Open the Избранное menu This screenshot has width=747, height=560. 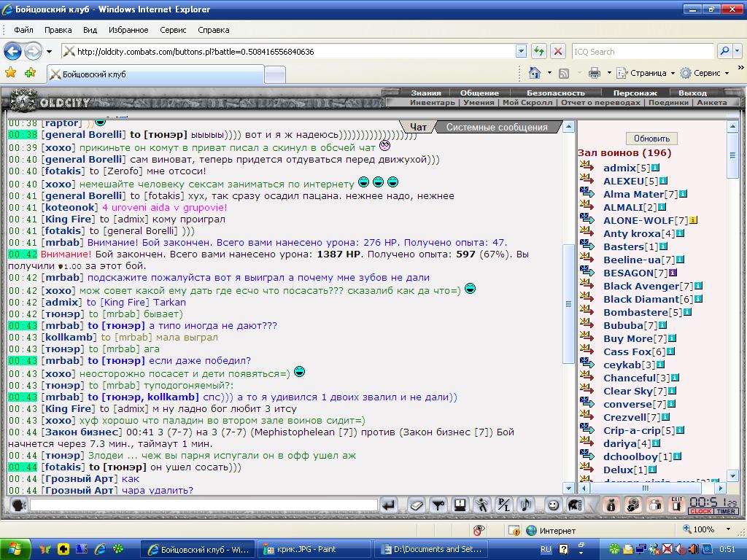(x=128, y=29)
